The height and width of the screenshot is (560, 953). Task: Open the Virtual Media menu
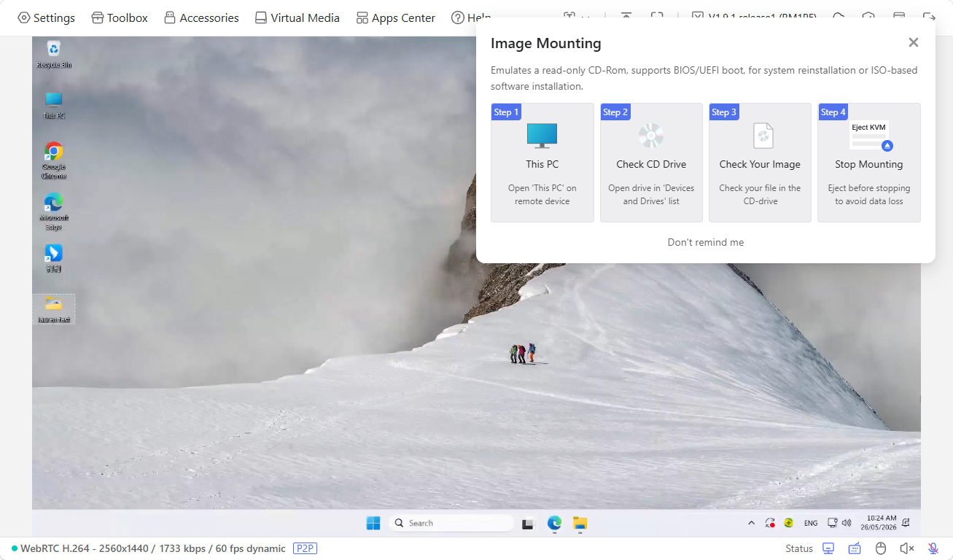pos(297,17)
